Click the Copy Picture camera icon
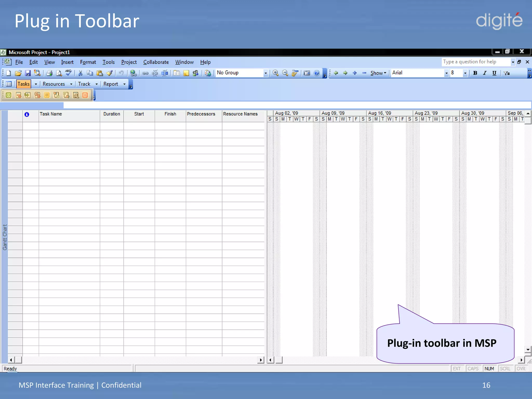532x399 pixels. [307, 73]
